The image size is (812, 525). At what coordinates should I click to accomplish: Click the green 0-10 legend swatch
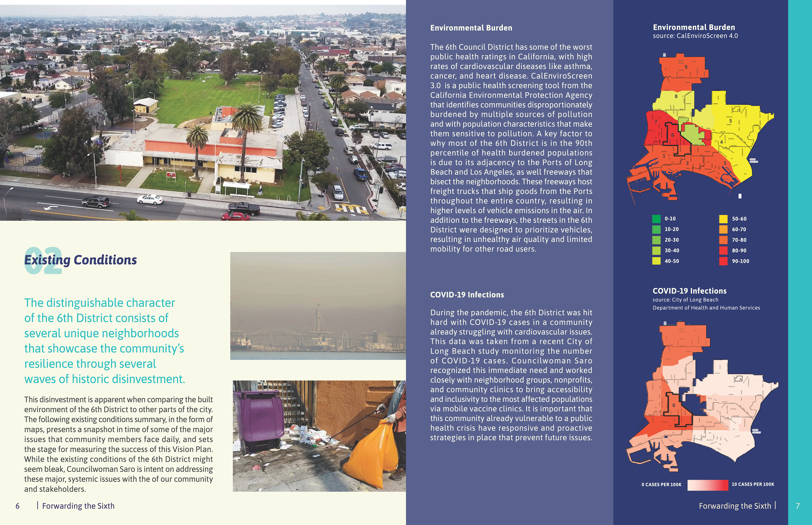tap(656, 219)
